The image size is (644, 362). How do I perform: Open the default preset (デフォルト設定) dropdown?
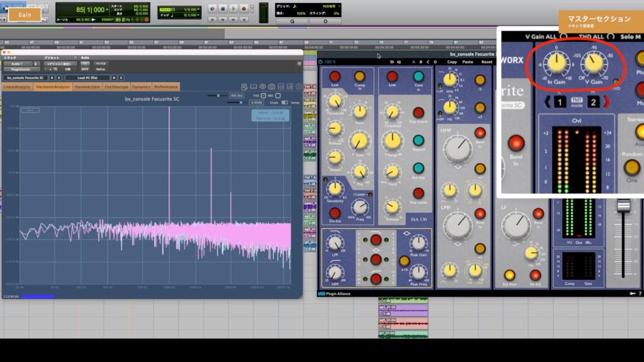(x=60, y=64)
